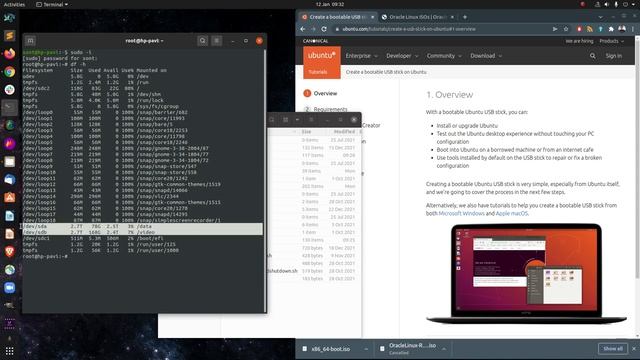The height and width of the screenshot is (360, 640).
Task: Dismiss the Chrome downloads bar
Action: (634, 349)
